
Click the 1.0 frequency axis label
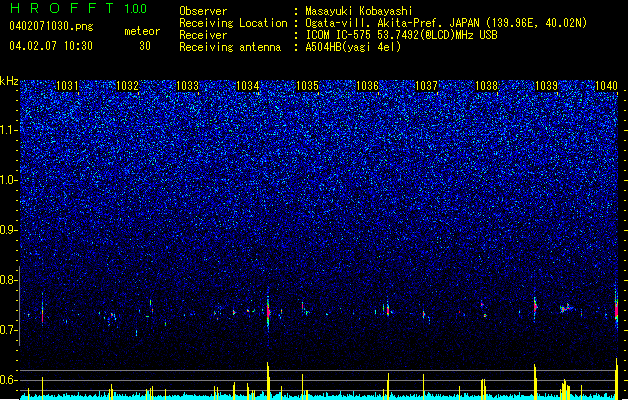click(9, 180)
